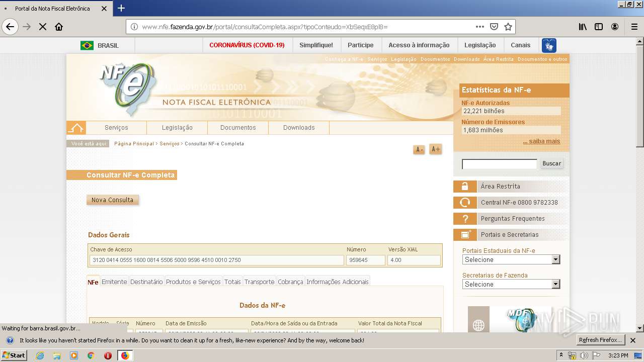Viewport: 644px width, 362px height.
Task: Open Opera from the taskbar
Action: coord(108,355)
